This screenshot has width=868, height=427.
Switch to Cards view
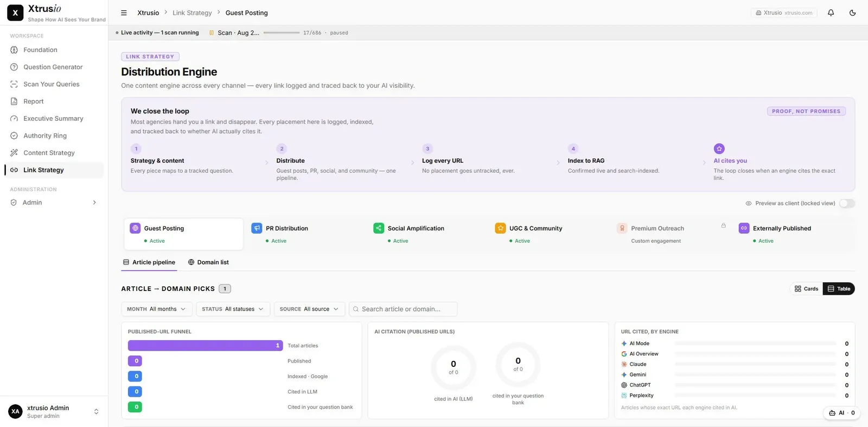pyautogui.click(x=807, y=289)
